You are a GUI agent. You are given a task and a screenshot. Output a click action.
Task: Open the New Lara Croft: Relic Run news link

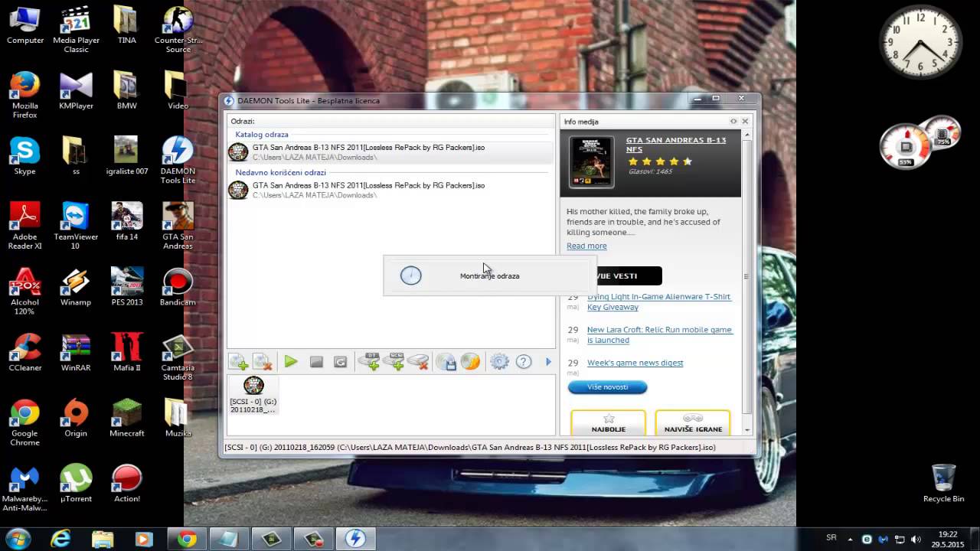[659, 334]
